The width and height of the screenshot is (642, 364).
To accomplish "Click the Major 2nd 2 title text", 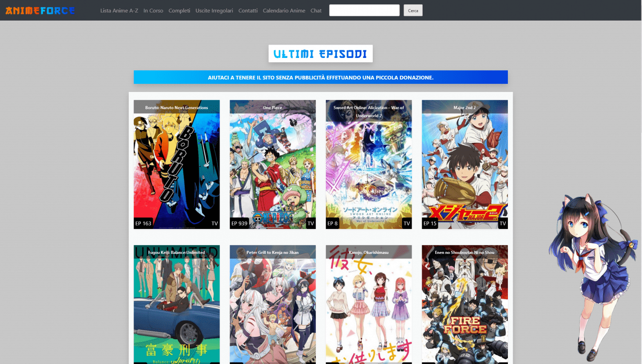I will click(465, 108).
